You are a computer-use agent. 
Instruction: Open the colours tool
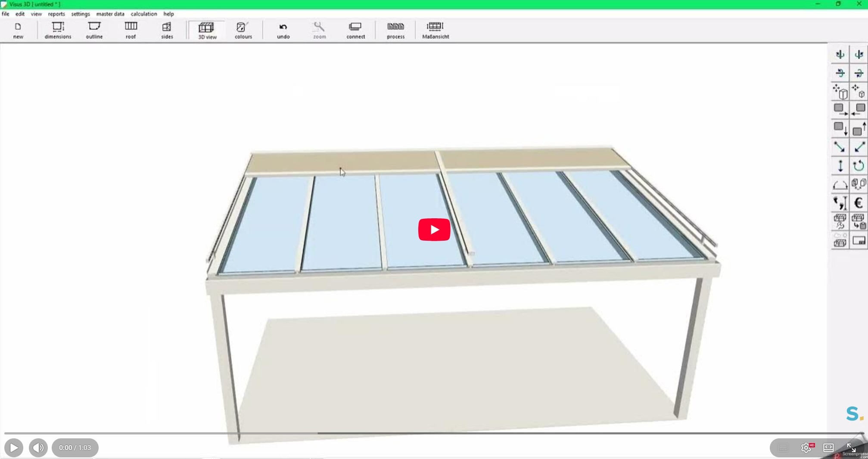tap(243, 31)
